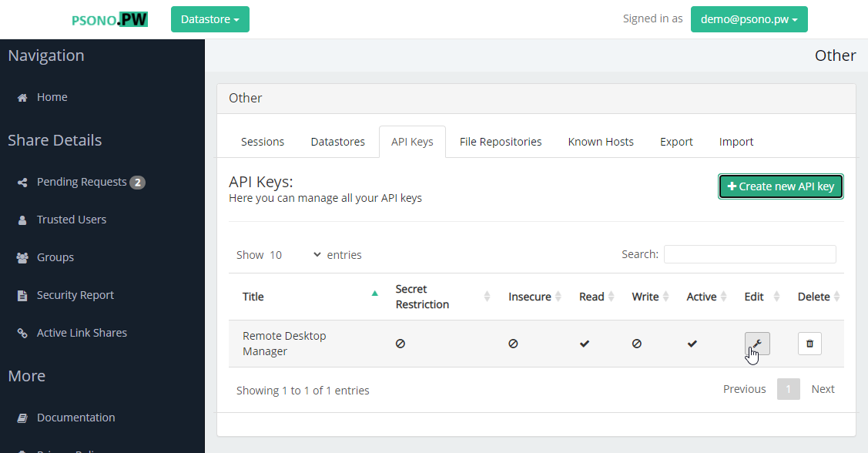Viewport: 868px width, 453px height.
Task: Click the trash delete icon for Remote Desktop Manager
Action: pyautogui.click(x=809, y=344)
